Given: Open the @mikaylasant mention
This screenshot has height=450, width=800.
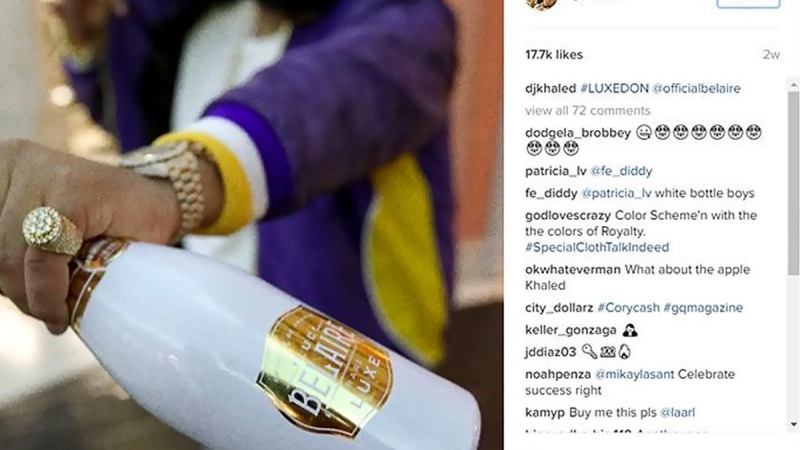Looking at the screenshot, I should [635, 374].
